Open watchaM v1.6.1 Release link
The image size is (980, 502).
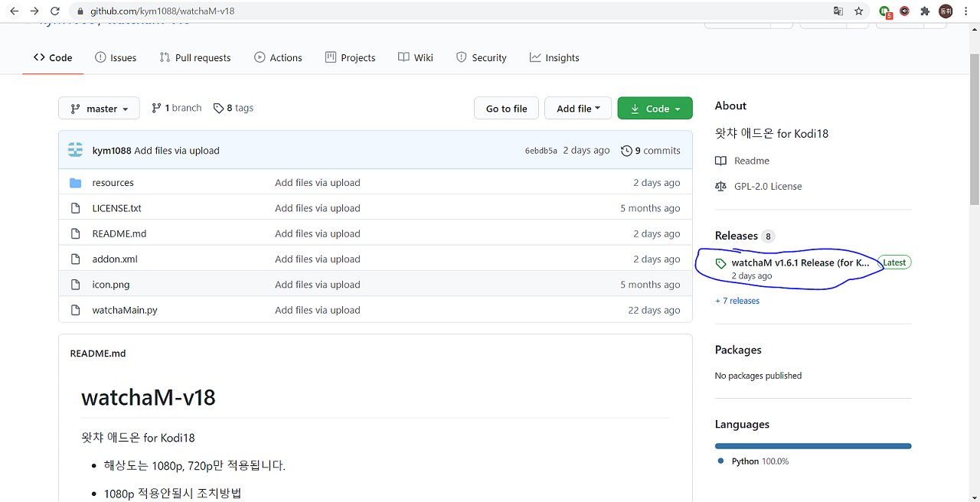tap(800, 262)
